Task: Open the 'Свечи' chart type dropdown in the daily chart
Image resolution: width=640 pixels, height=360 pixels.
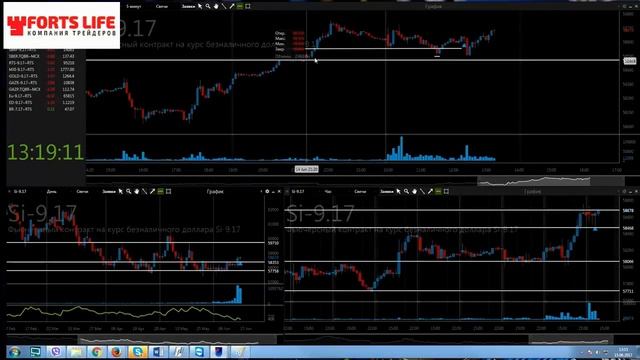Action: point(82,191)
